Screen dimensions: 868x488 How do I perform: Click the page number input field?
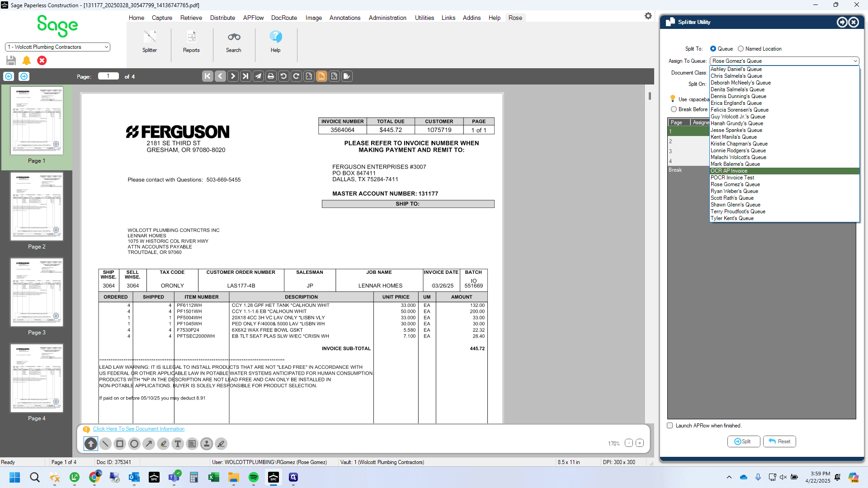click(x=108, y=76)
